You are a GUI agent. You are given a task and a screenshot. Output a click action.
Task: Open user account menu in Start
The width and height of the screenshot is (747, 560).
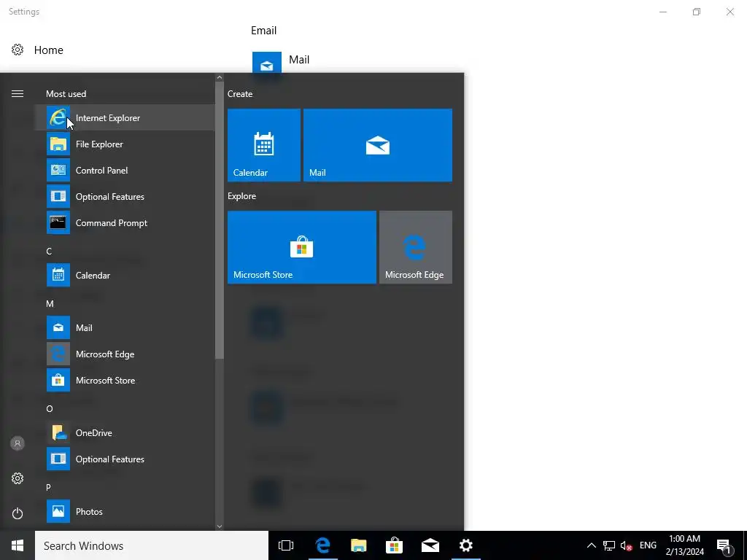pyautogui.click(x=18, y=443)
